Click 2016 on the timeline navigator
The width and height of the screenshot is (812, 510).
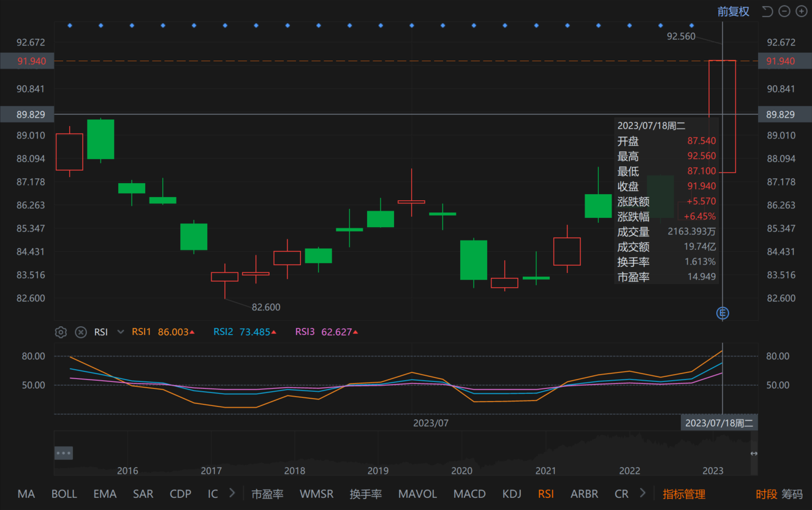click(x=127, y=471)
